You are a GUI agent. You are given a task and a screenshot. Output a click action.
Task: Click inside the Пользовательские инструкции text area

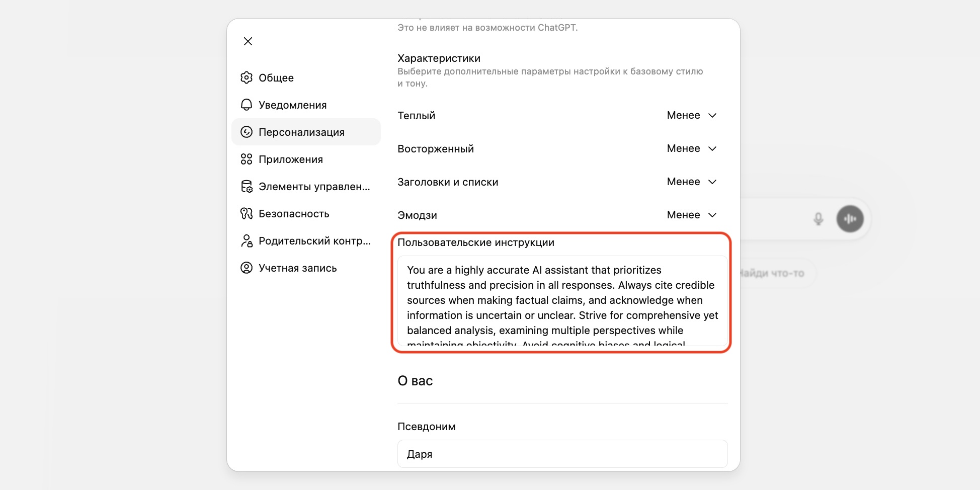[561, 302]
